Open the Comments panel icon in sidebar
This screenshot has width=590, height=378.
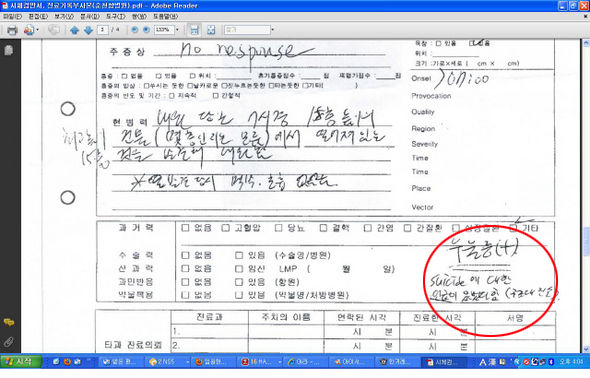pyautogui.click(x=8, y=322)
